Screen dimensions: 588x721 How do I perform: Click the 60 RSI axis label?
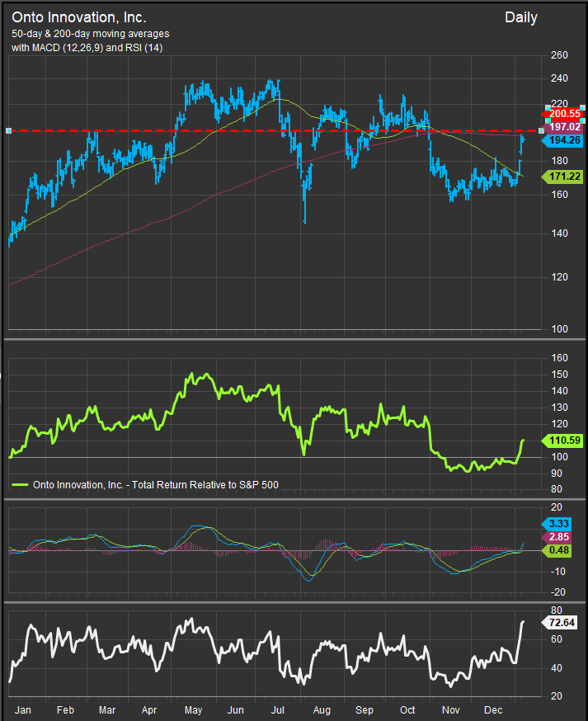[x=557, y=639]
